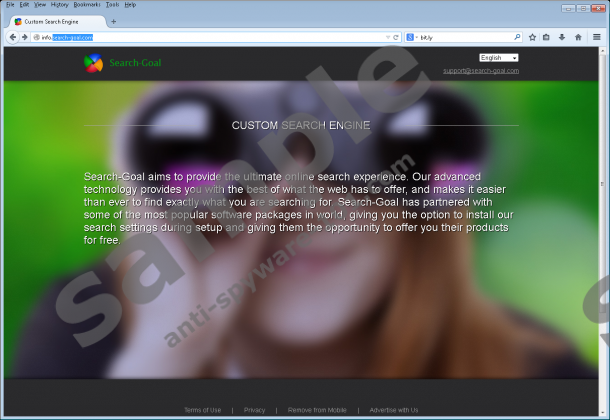This screenshot has height=420, width=610.
Task: Expand the search engine selector dropdown
Action: pyautogui.click(x=412, y=37)
